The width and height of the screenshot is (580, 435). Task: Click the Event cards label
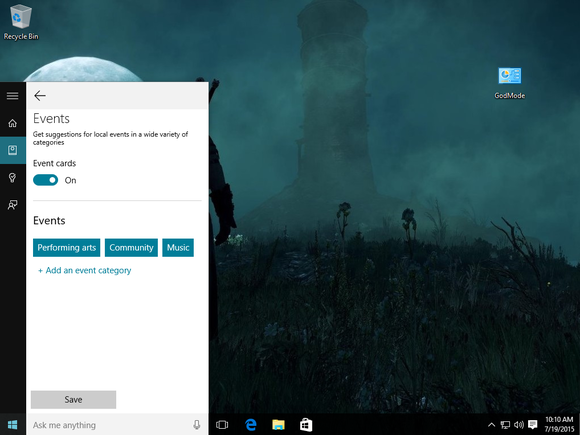click(x=54, y=163)
